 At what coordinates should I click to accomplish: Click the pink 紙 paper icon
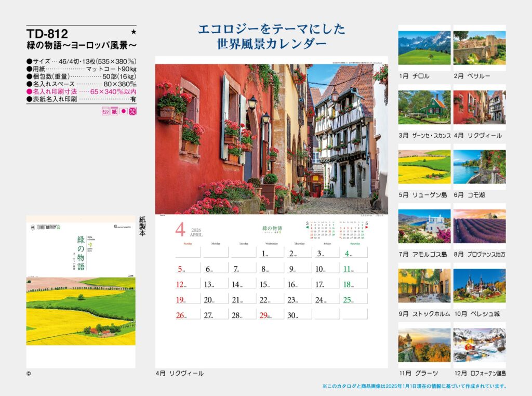point(114,111)
